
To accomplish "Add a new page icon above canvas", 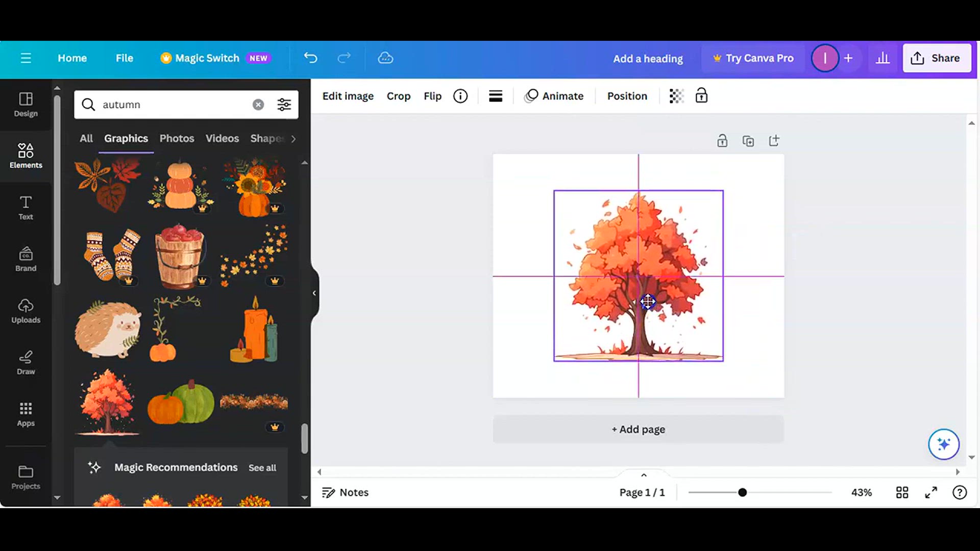I will coord(774,141).
